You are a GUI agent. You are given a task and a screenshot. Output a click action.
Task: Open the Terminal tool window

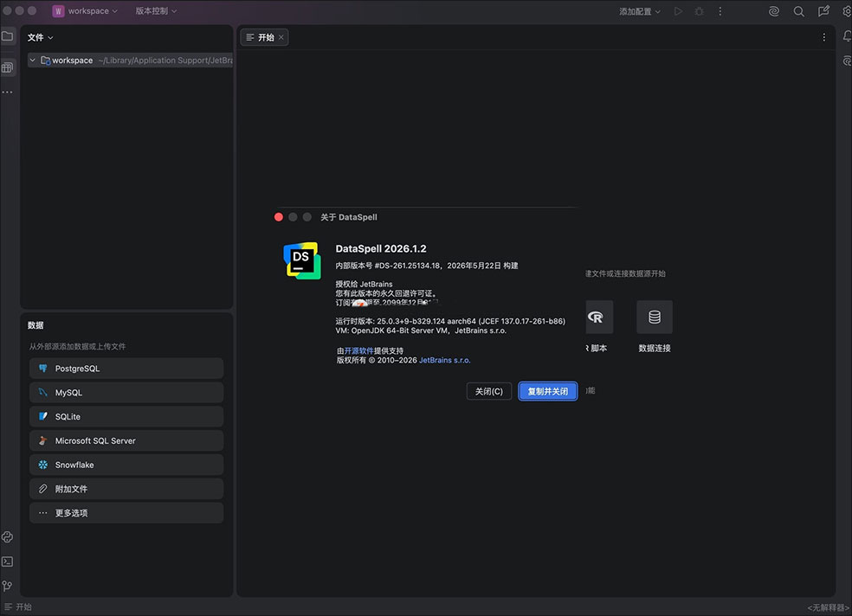(x=8, y=561)
